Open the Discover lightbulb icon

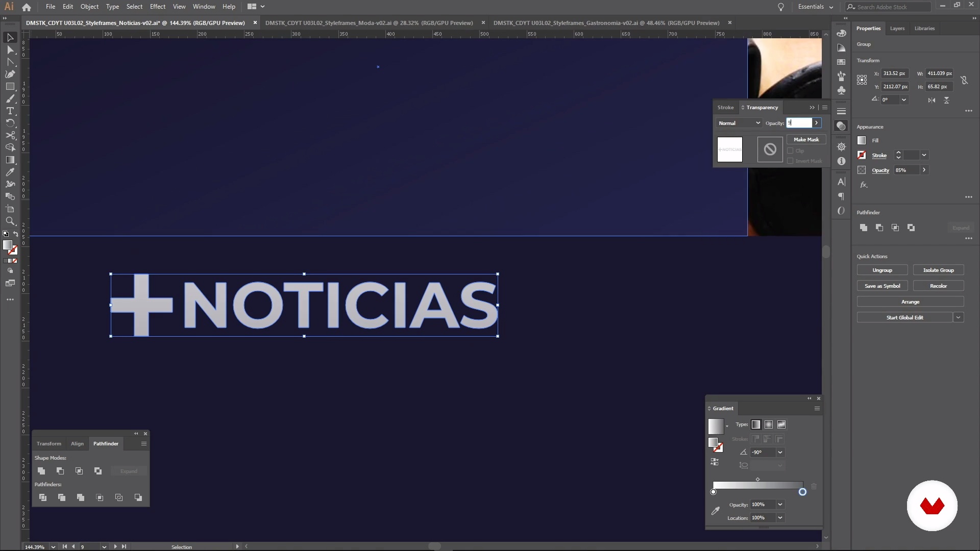(x=780, y=7)
